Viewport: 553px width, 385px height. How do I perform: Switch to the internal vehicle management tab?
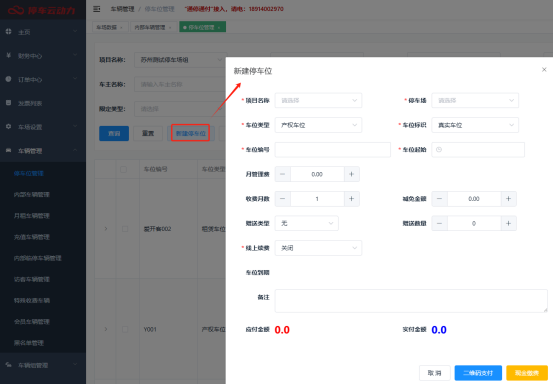click(x=152, y=27)
